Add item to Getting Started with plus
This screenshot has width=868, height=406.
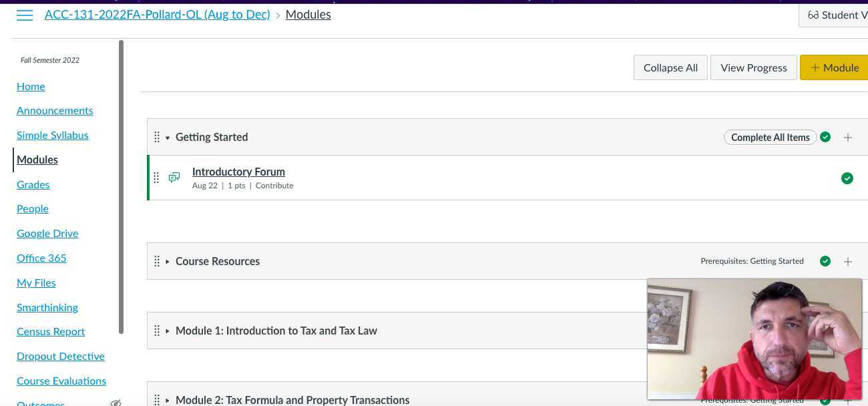(x=848, y=138)
